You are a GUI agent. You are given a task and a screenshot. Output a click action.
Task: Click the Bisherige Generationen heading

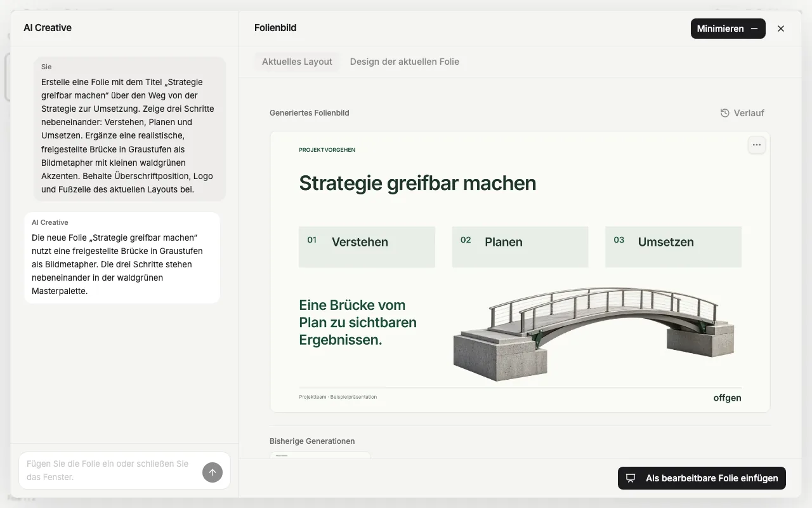(x=312, y=441)
